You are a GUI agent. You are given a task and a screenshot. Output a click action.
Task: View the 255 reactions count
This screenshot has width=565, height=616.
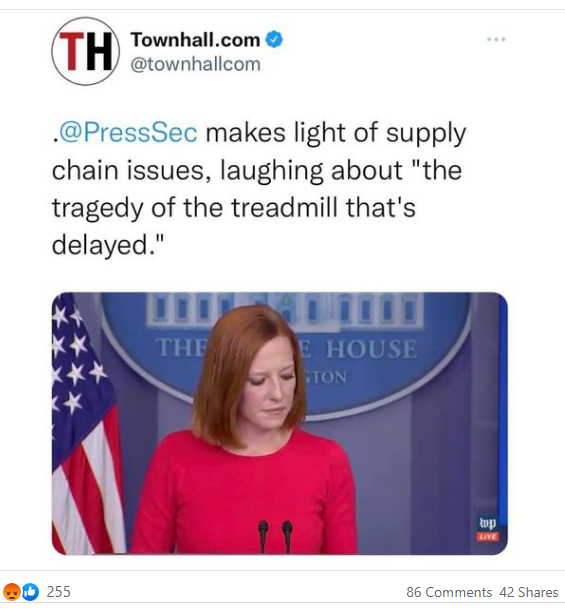pos(59,592)
